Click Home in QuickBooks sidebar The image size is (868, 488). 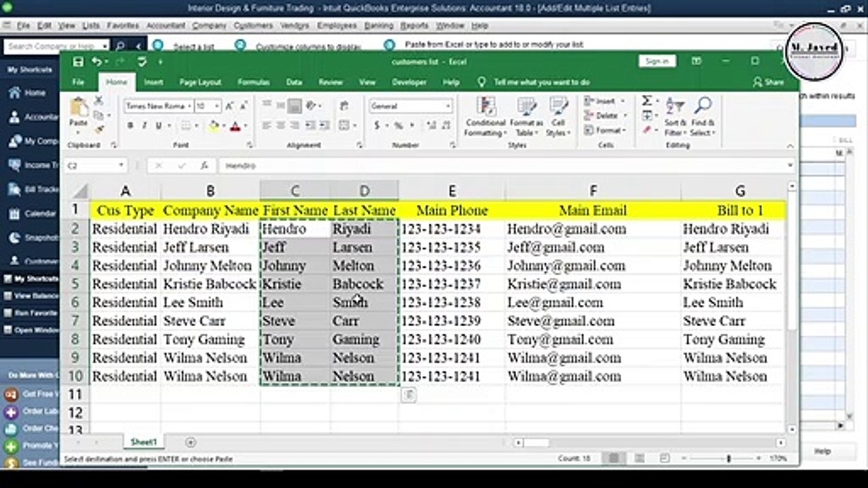[35, 93]
